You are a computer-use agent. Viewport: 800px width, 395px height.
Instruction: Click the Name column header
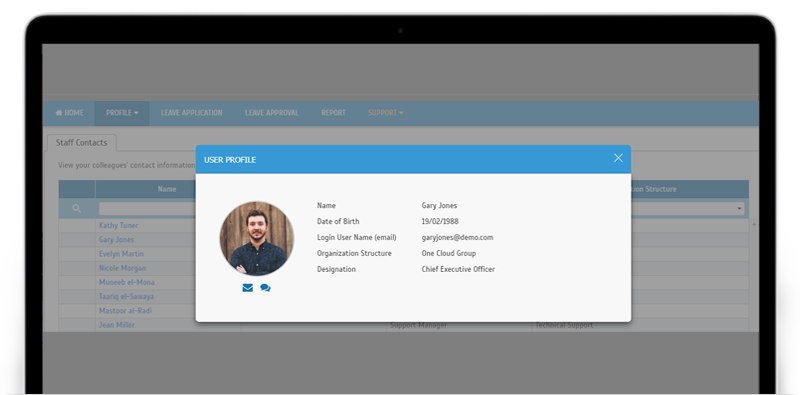(167, 189)
